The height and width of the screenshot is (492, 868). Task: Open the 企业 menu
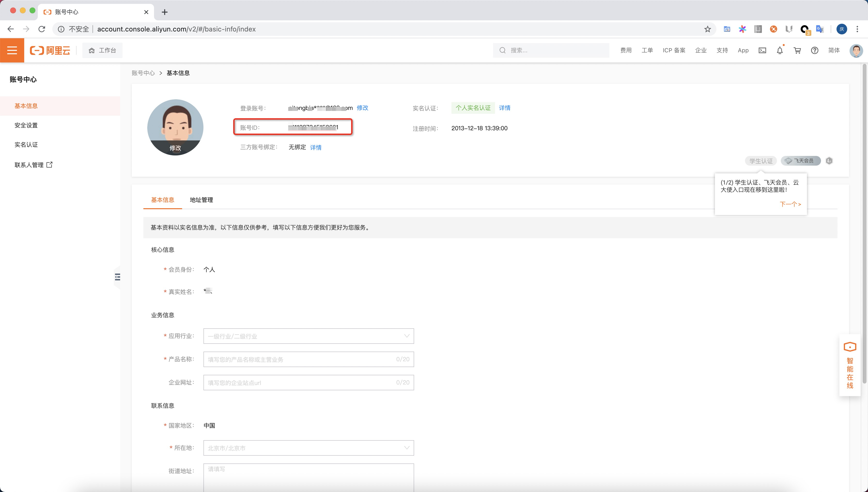(x=701, y=50)
